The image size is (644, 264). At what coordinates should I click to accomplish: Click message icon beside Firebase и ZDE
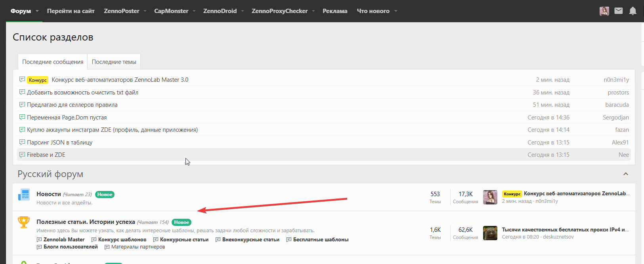[x=22, y=155]
